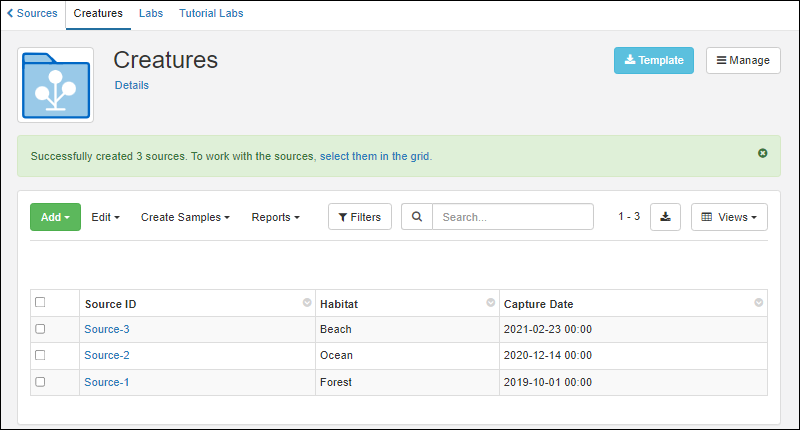Open the Capture Date column menu arrow
This screenshot has height=430, width=800.
click(758, 303)
